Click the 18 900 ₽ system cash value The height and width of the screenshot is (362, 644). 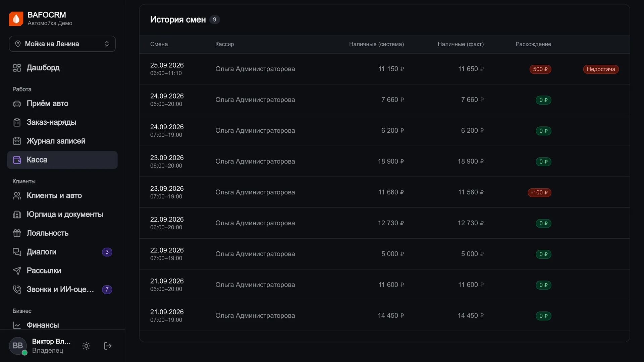click(391, 162)
